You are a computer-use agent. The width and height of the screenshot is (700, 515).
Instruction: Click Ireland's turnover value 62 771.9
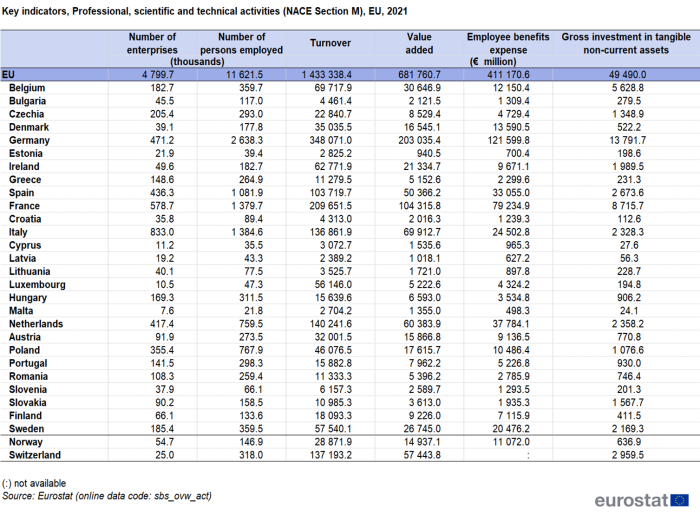click(333, 166)
